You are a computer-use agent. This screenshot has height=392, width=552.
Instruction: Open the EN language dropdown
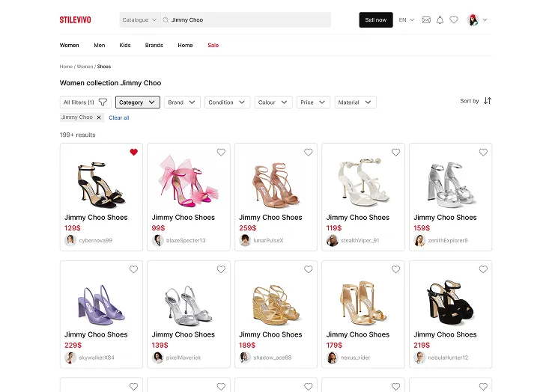click(407, 20)
